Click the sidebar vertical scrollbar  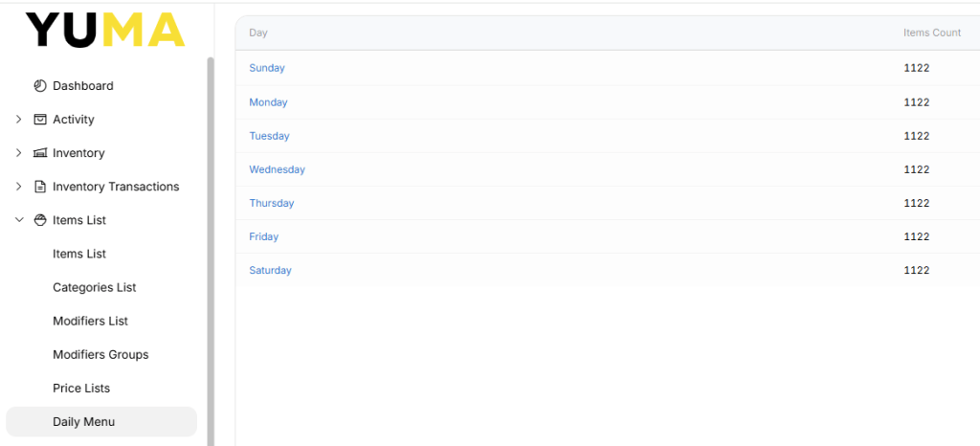click(x=210, y=251)
